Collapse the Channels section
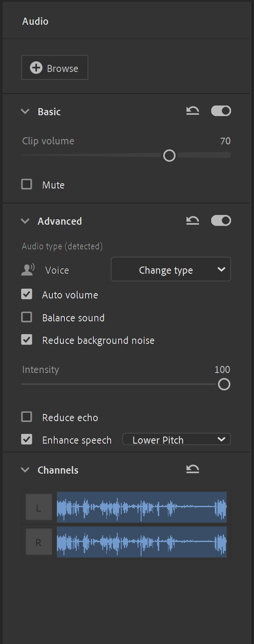The width and height of the screenshot is (254, 644). point(25,470)
